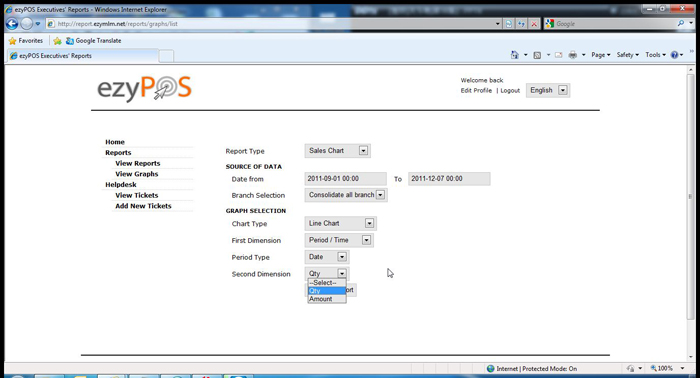Click the Add to Favorites Bar star icon
Viewport: 700px width, 378px height.
(58, 41)
